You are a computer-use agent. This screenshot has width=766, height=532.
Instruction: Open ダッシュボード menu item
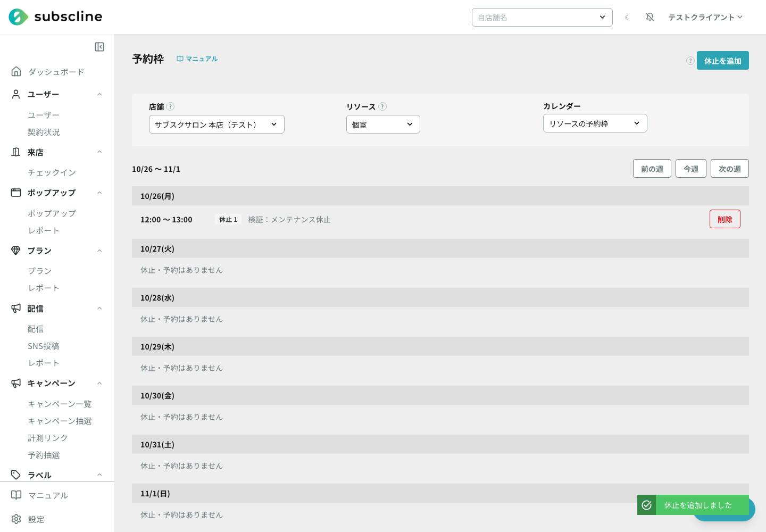pyautogui.click(x=56, y=72)
